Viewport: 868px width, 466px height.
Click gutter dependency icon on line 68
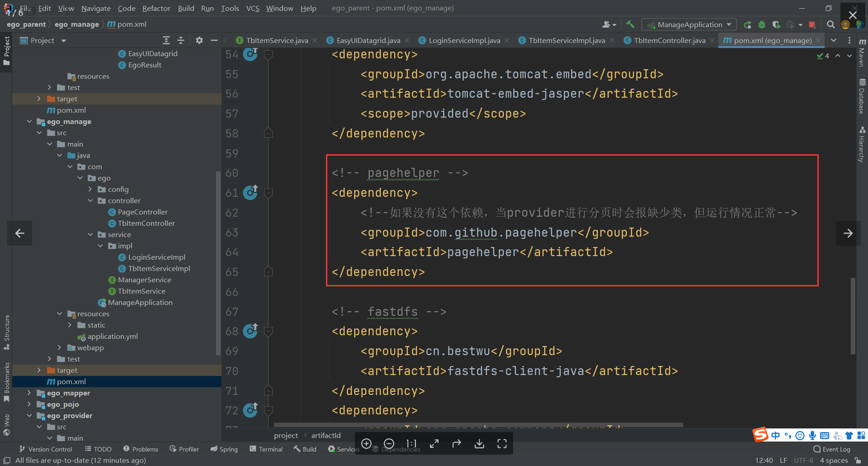(250, 331)
